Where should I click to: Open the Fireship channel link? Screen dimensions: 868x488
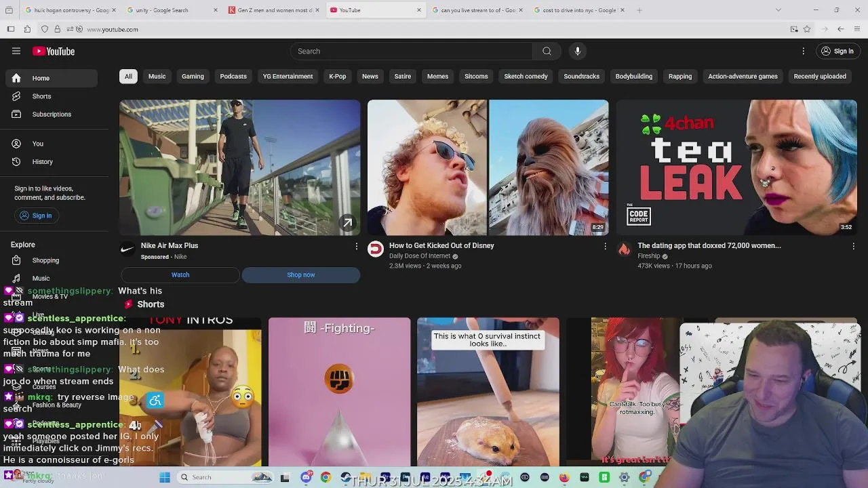[649, 256]
